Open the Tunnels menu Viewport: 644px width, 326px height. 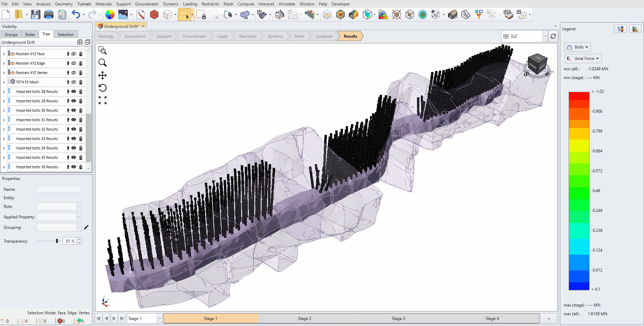point(84,4)
